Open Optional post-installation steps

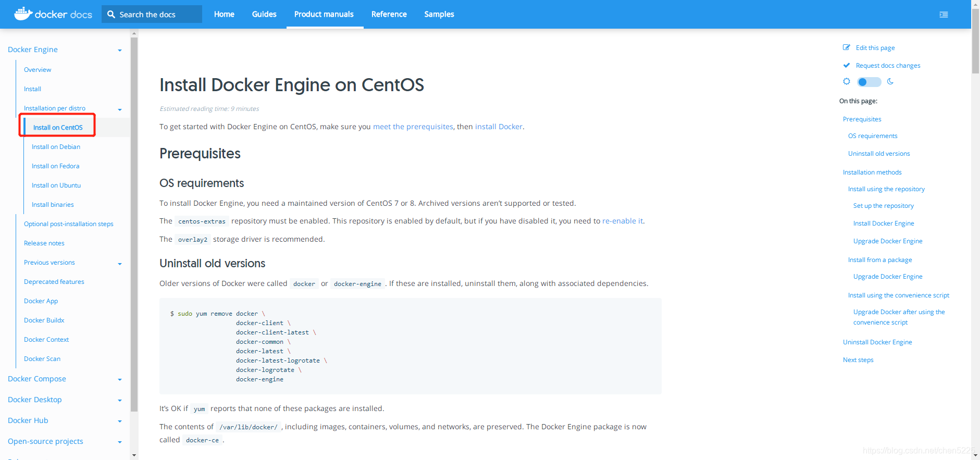click(x=69, y=224)
